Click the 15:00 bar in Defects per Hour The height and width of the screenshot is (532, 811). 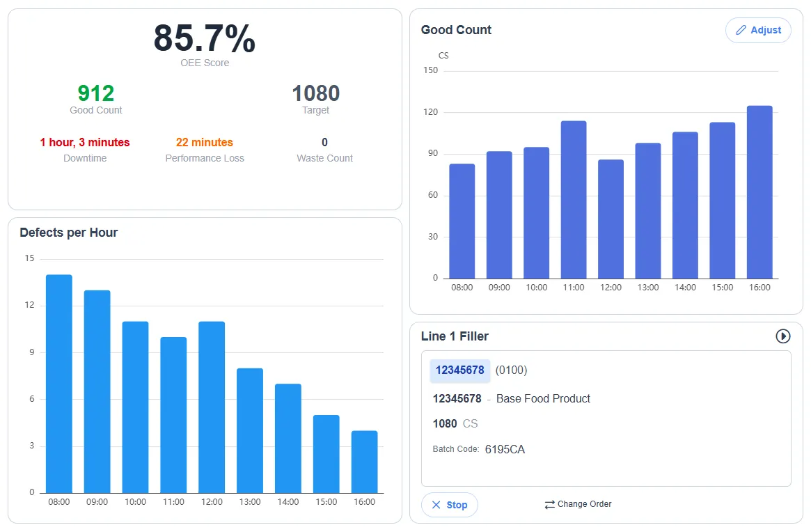[x=326, y=454]
